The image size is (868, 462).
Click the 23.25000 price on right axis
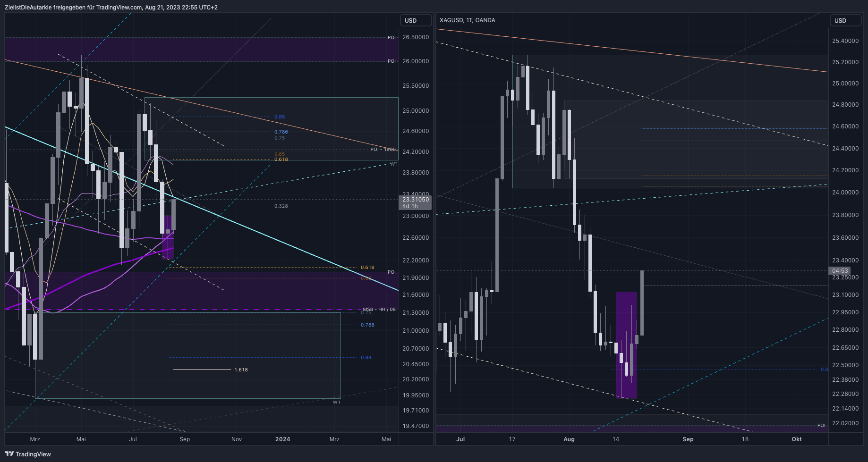click(x=845, y=277)
